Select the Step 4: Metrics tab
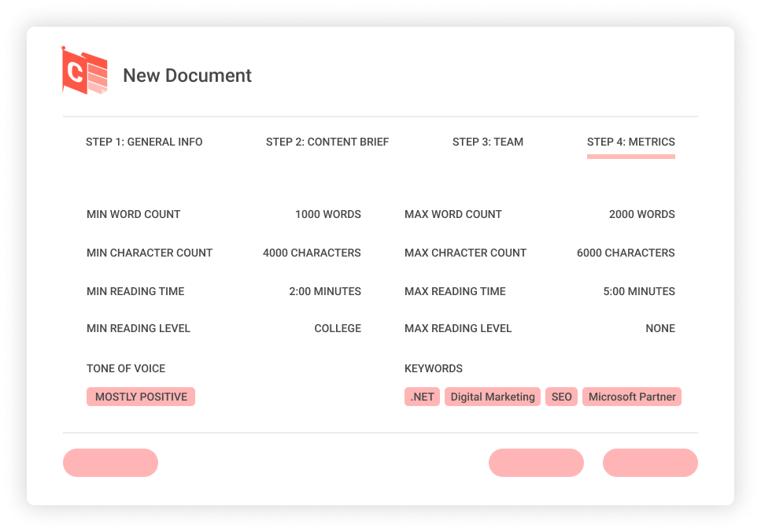761x532 pixels. pyautogui.click(x=630, y=142)
